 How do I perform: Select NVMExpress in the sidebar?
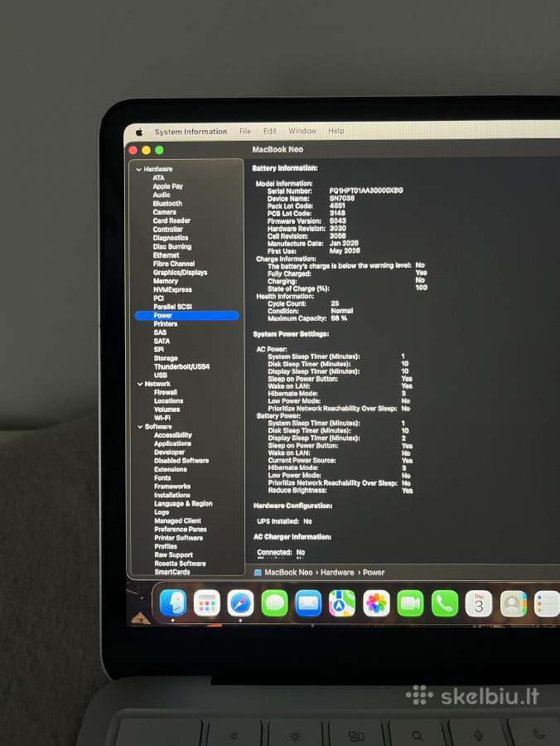[x=172, y=290]
